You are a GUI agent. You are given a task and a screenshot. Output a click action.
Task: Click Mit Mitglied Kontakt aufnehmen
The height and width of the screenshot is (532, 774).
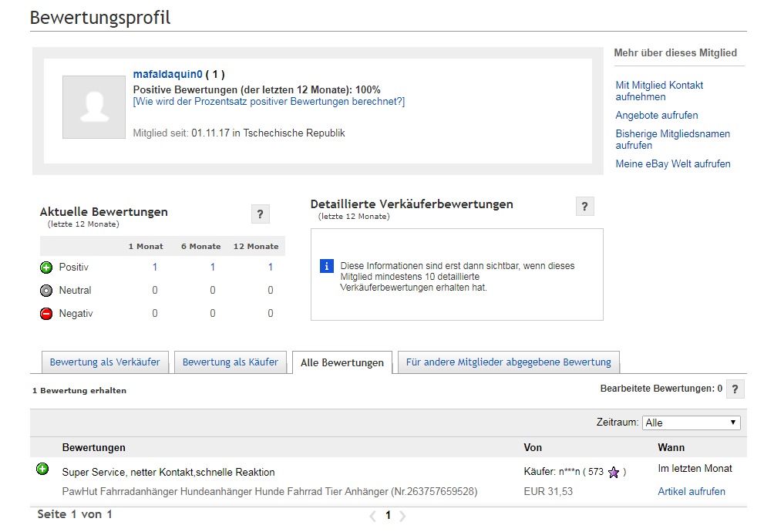659,91
